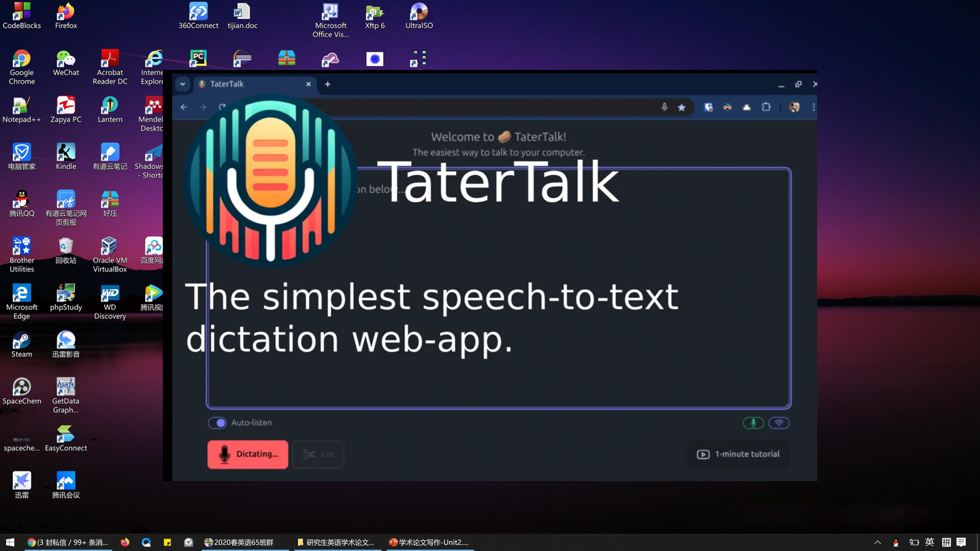Screen dimensions: 980x551
Task: Open Lantern desktop shortcut
Action: pyautogui.click(x=110, y=110)
